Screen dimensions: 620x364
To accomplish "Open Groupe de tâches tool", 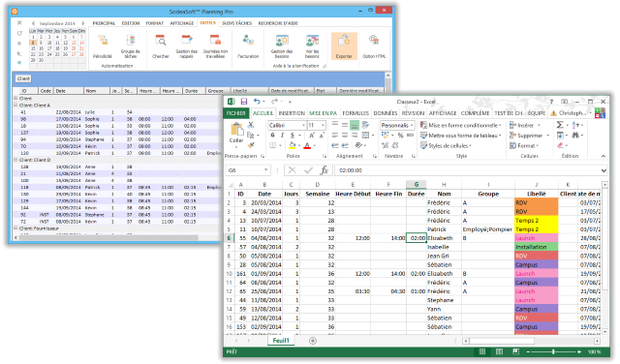I will pos(131,46).
